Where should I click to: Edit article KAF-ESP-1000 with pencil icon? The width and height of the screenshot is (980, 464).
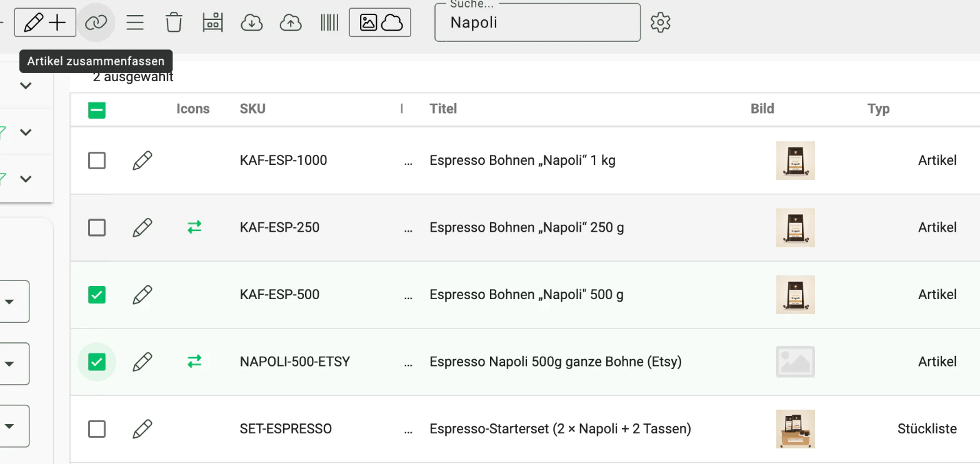(x=142, y=160)
